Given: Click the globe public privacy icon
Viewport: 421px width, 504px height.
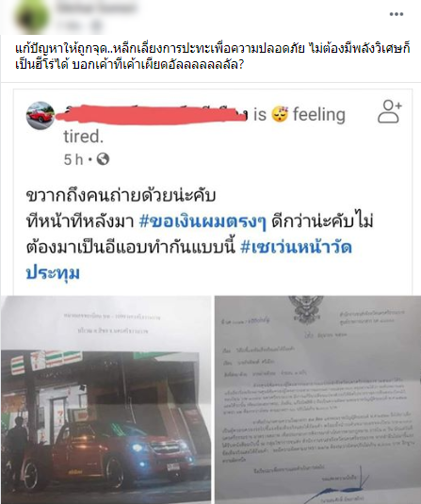Looking at the screenshot, I should coord(103,159).
